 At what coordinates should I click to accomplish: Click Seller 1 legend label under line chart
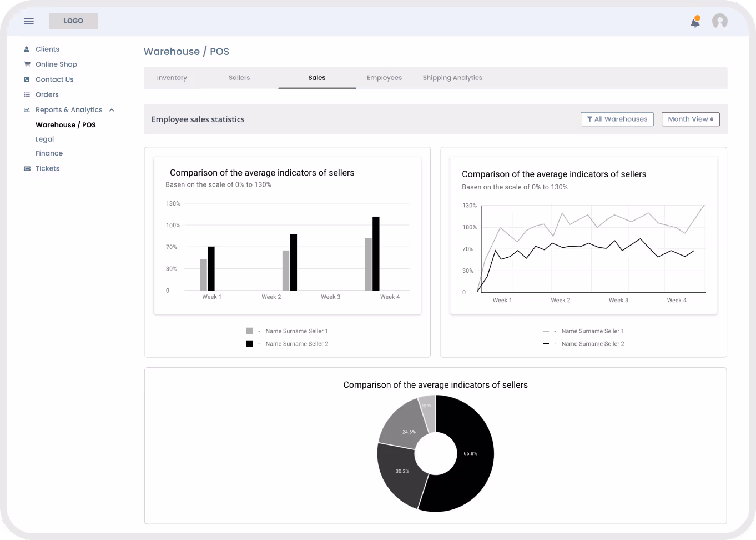click(593, 331)
